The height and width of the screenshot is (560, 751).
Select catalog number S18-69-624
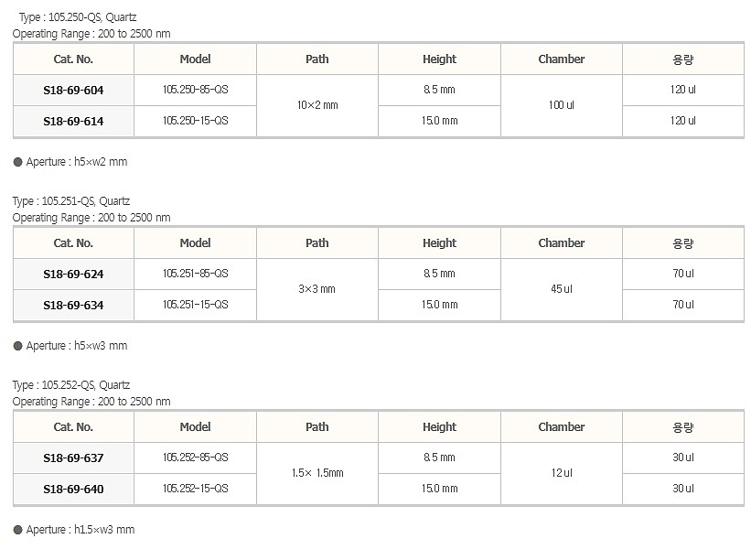click(x=73, y=275)
